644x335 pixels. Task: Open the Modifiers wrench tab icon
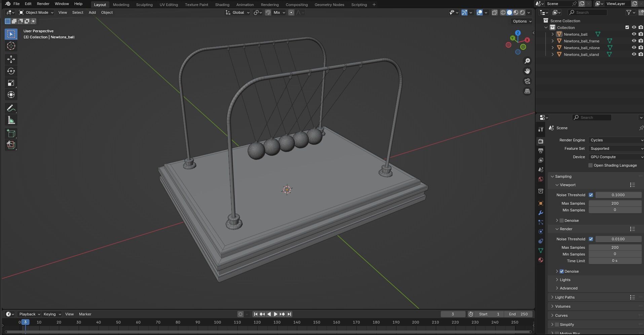pyautogui.click(x=541, y=213)
